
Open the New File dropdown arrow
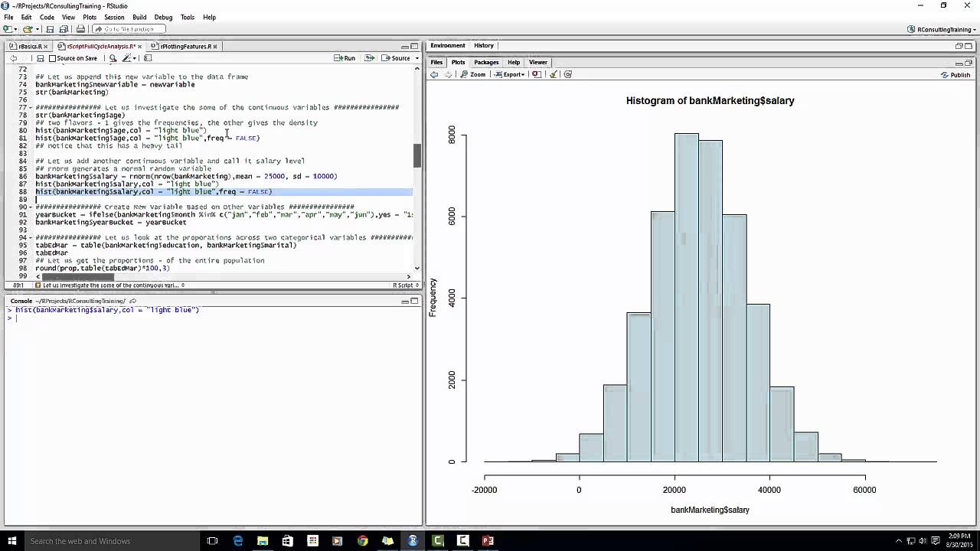[15, 29]
